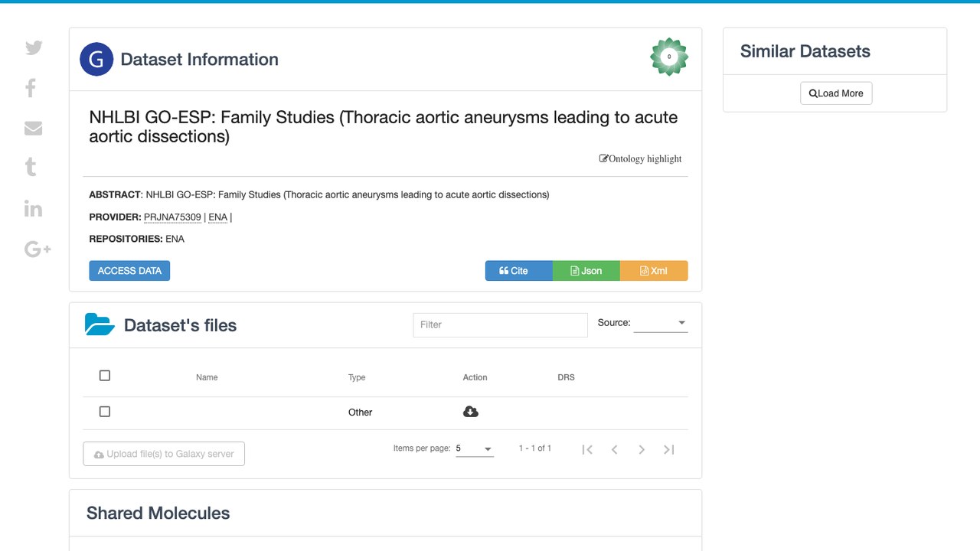
Task: Share dataset on Facebook
Action: pos(31,88)
